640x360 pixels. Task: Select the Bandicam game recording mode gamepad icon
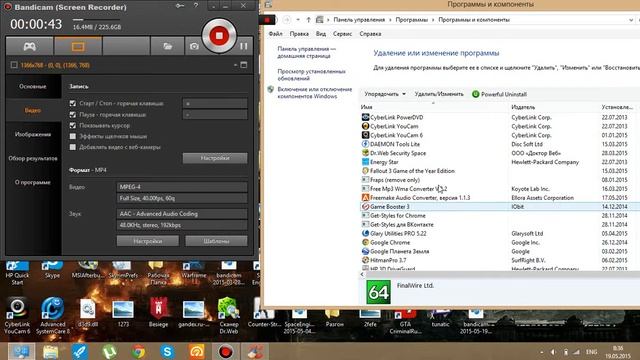(x=29, y=46)
